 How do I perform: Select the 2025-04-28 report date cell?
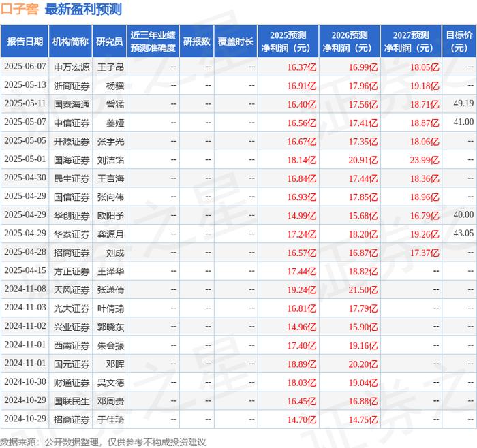(x=25, y=252)
